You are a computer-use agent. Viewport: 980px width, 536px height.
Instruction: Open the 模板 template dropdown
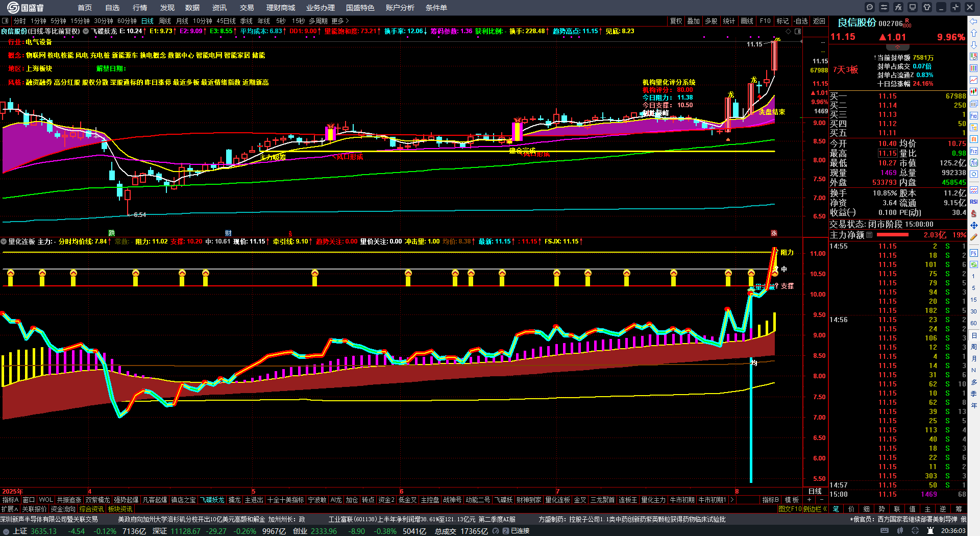792,500
